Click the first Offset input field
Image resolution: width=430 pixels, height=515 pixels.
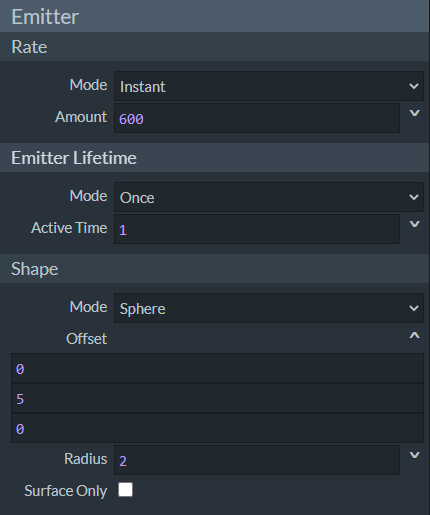point(217,368)
